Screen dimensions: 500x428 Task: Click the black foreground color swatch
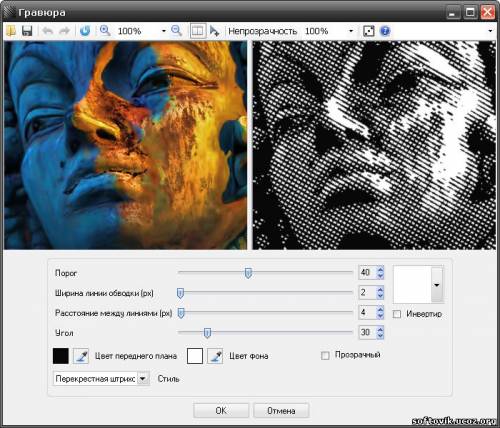[x=61, y=356]
